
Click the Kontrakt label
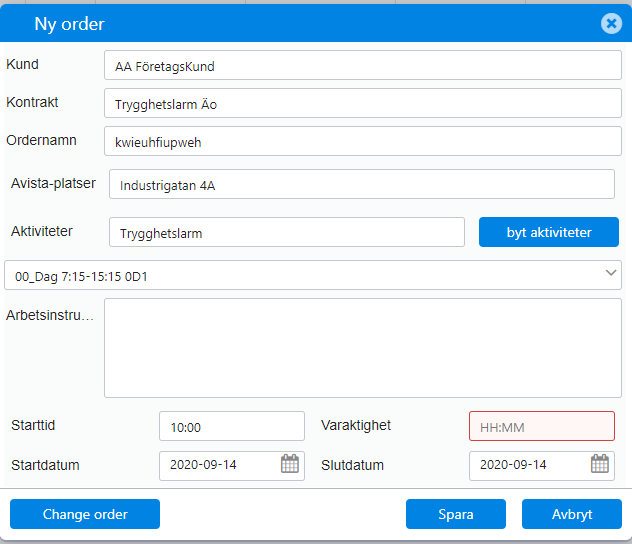pyautogui.click(x=32, y=102)
